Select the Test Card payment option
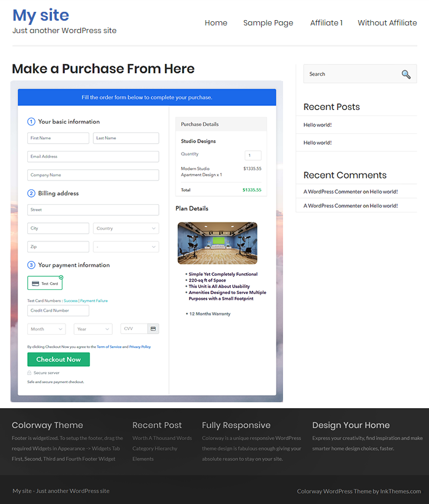Viewport: 429px width, 504px height. coord(45,283)
